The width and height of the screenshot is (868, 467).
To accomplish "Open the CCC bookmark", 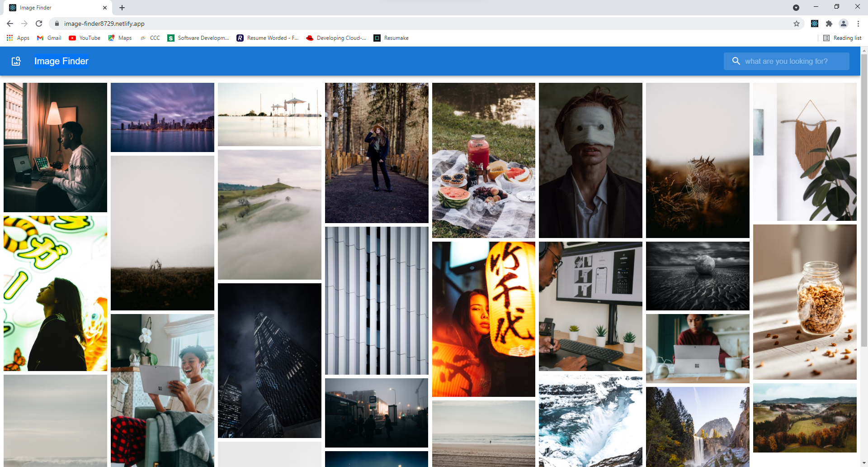I will click(150, 38).
